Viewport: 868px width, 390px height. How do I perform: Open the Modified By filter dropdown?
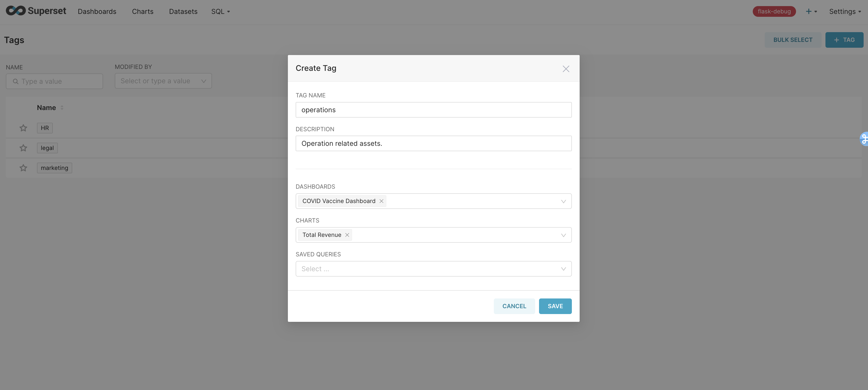click(x=204, y=81)
